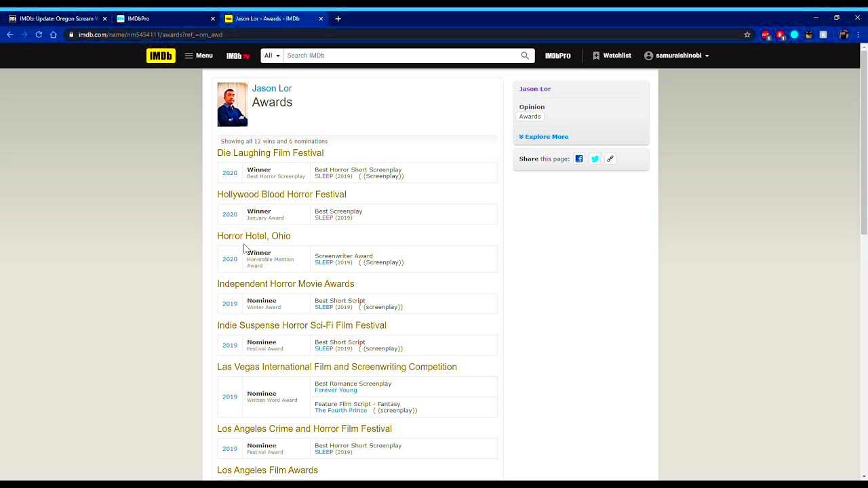This screenshot has height=488, width=868.
Task: Open a new browser tab with plus
Action: (x=338, y=18)
